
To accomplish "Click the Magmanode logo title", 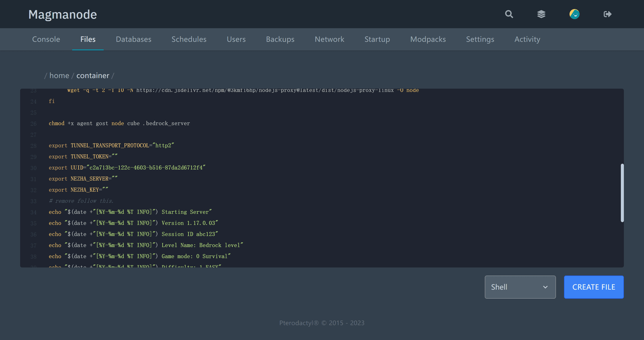I will [x=63, y=14].
